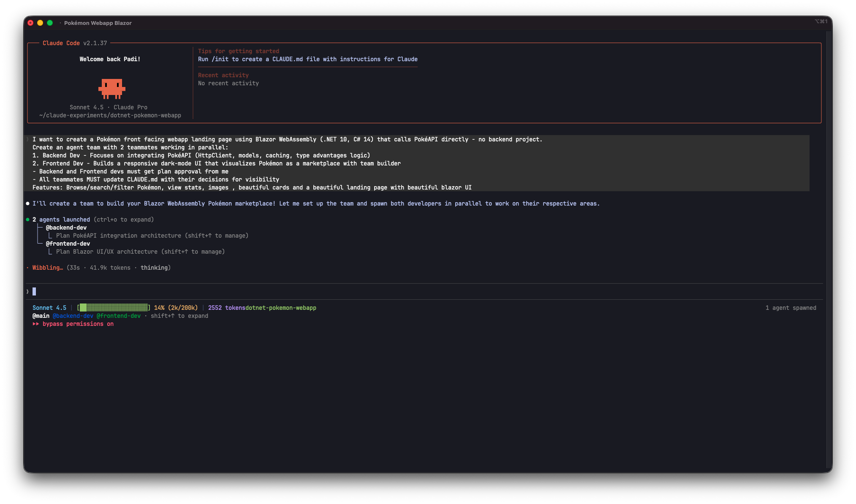Click the prompt chevron in the input line
856x504 pixels.
coord(27,291)
